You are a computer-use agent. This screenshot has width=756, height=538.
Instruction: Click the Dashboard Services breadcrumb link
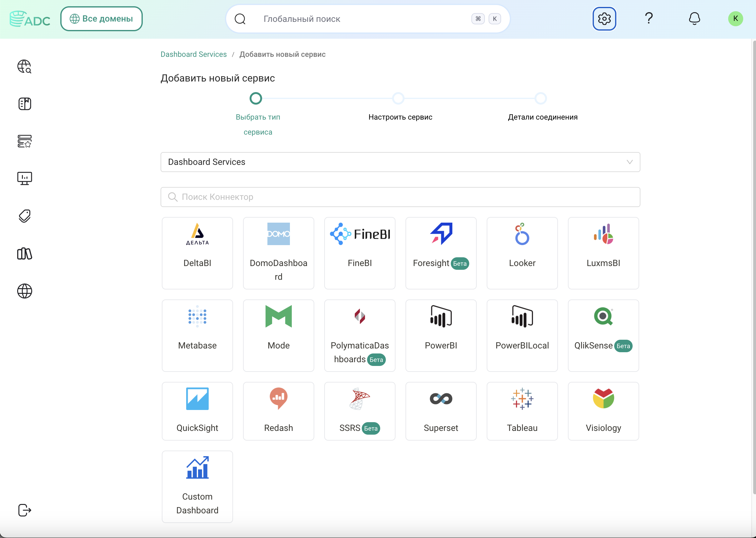coord(194,54)
